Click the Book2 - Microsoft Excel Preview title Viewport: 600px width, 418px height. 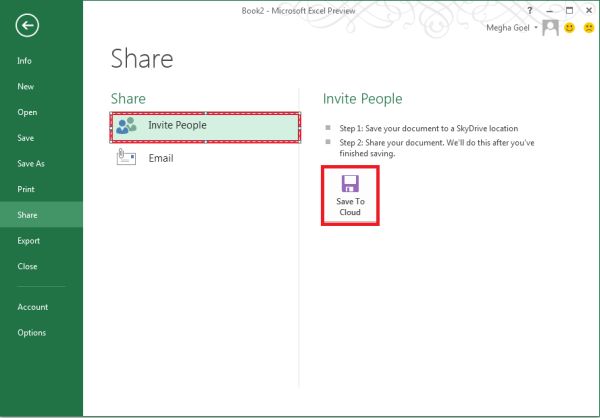tap(298, 11)
